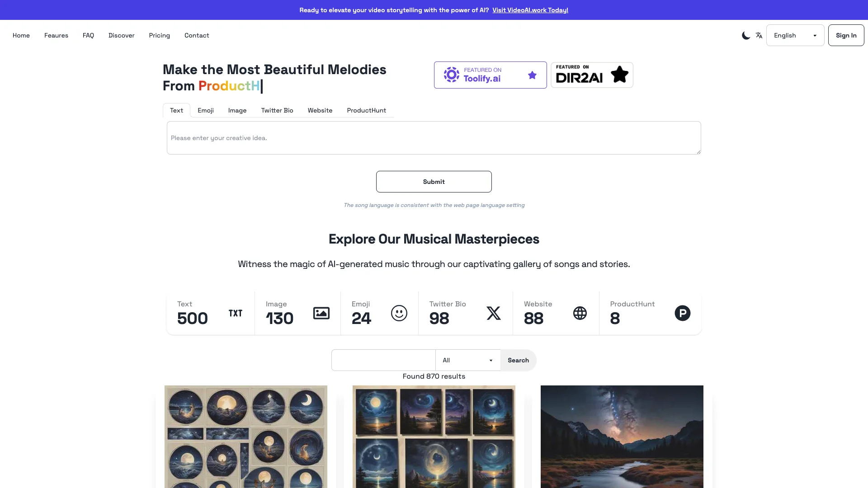Click the Twitter Bio X icon

(x=493, y=313)
